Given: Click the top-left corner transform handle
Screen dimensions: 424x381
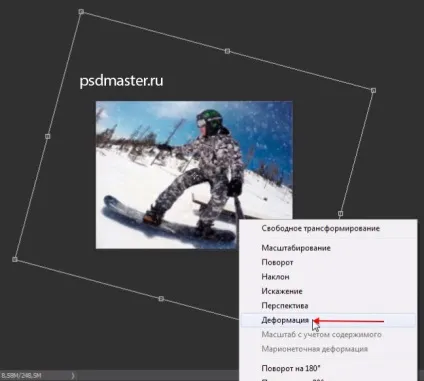Looking at the screenshot, I should point(81,12).
